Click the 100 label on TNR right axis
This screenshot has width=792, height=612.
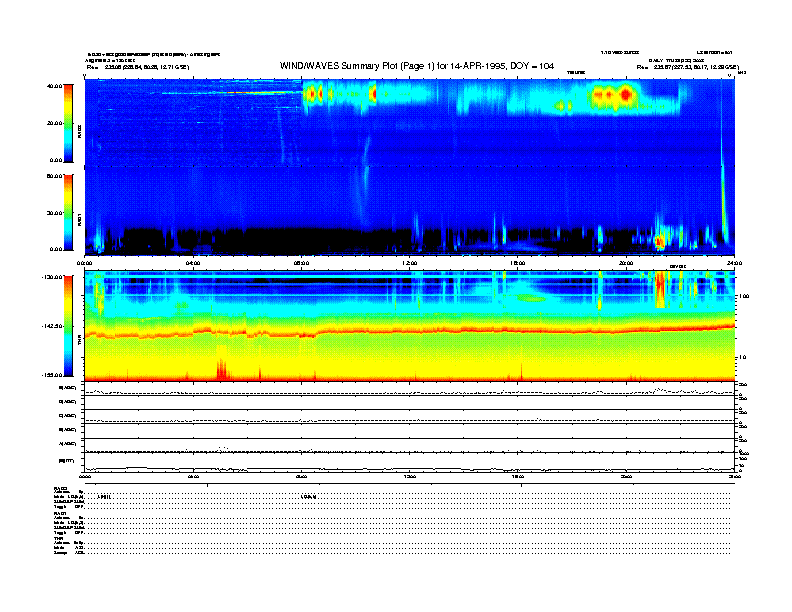pyautogui.click(x=744, y=296)
